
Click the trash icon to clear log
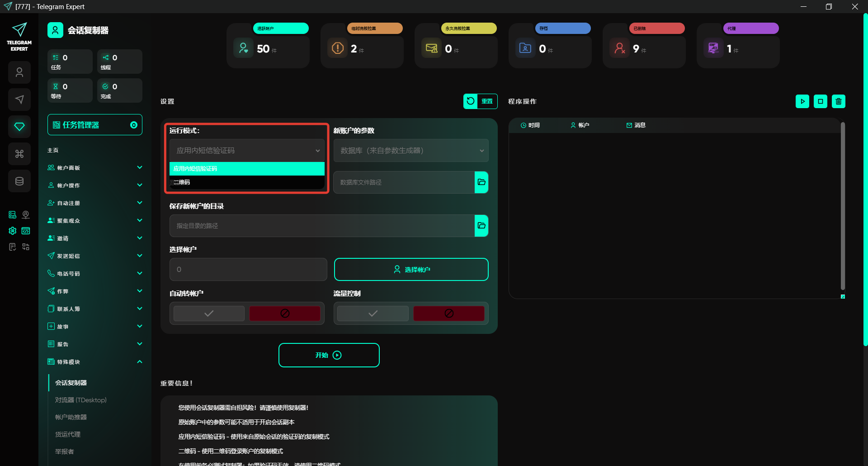pyautogui.click(x=838, y=101)
